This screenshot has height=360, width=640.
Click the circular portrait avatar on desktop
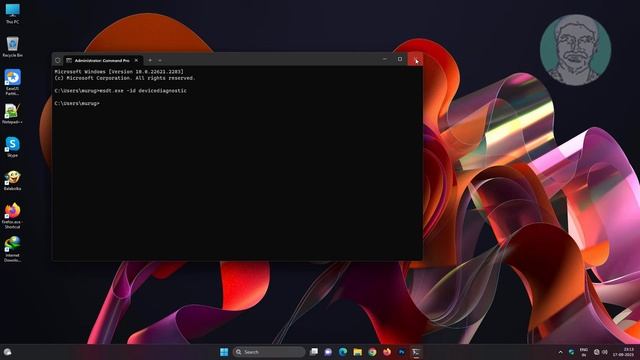pos(575,50)
